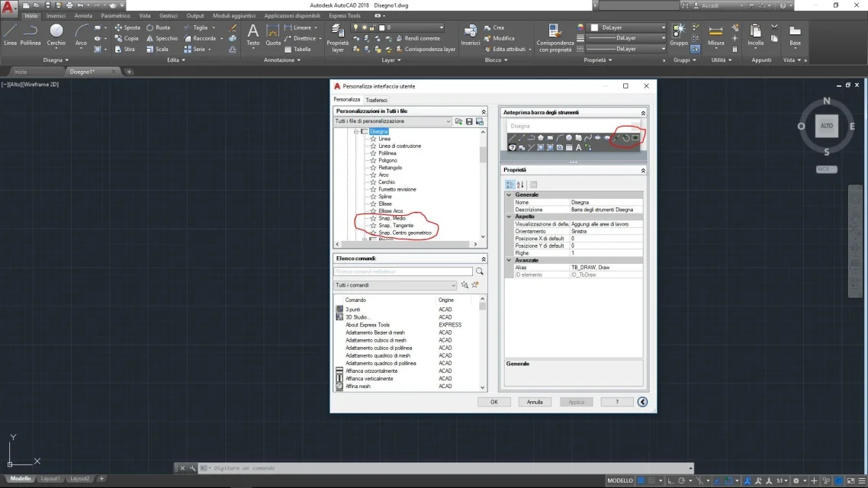868x488 pixels.
Task: Open Proprietà layer manager
Action: point(338,37)
